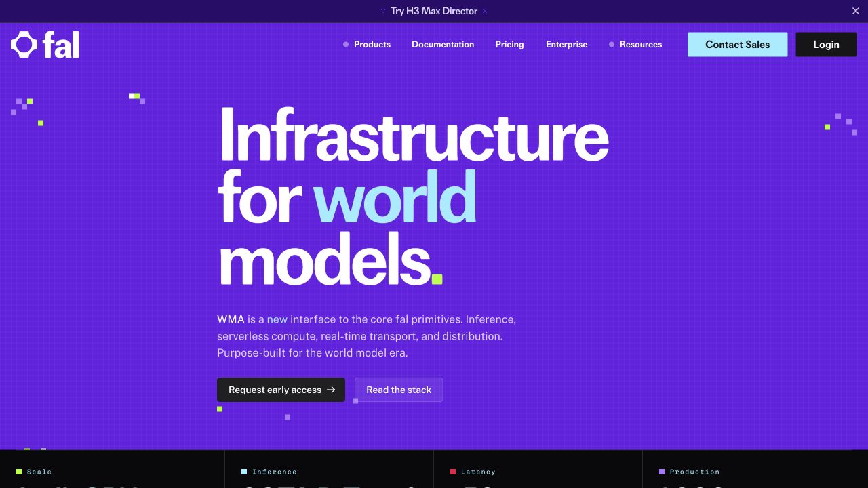This screenshot has width=868, height=488.
Task: Click the "Scale" stat label
Action: 39,472
